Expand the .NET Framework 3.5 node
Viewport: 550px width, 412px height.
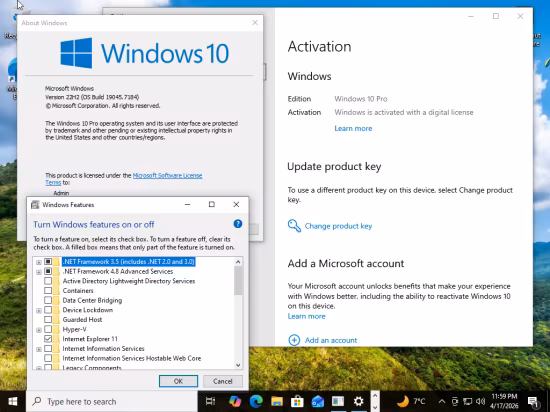click(39, 262)
